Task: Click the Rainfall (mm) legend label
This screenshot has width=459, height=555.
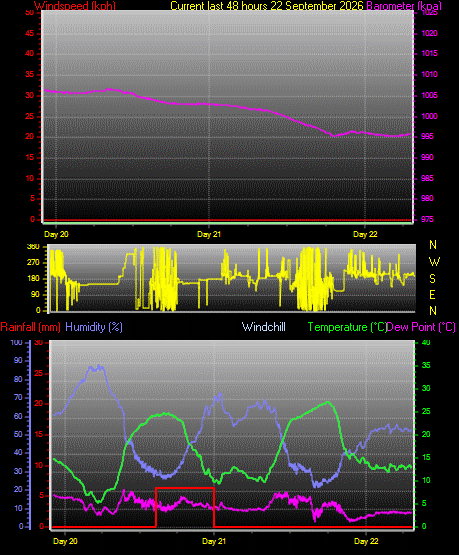Action: (x=30, y=327)
